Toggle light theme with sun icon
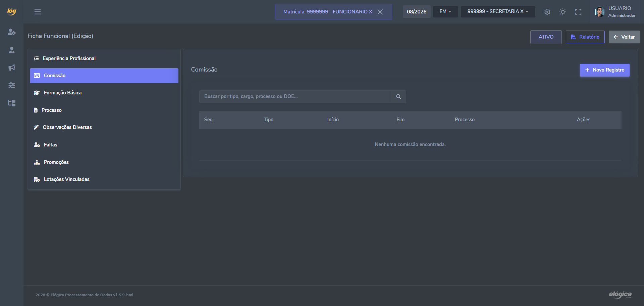 [x=562, y=12]
